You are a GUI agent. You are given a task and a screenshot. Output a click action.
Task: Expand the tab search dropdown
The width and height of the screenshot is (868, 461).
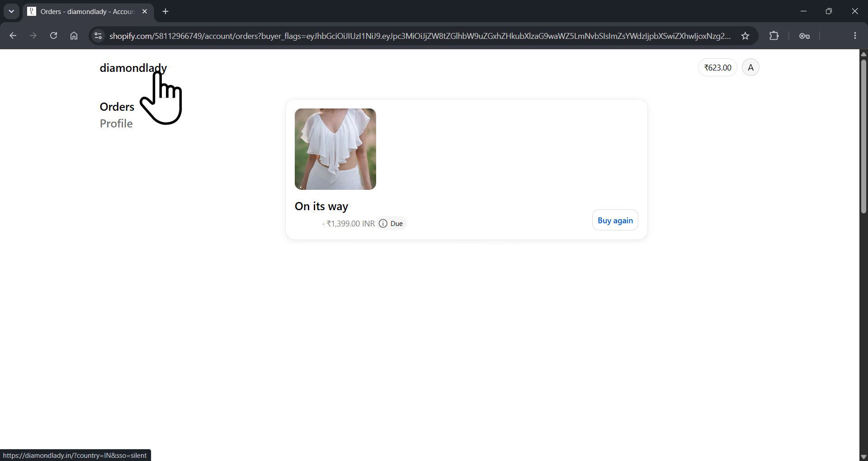pyautogui.click(x=11, y=11)
